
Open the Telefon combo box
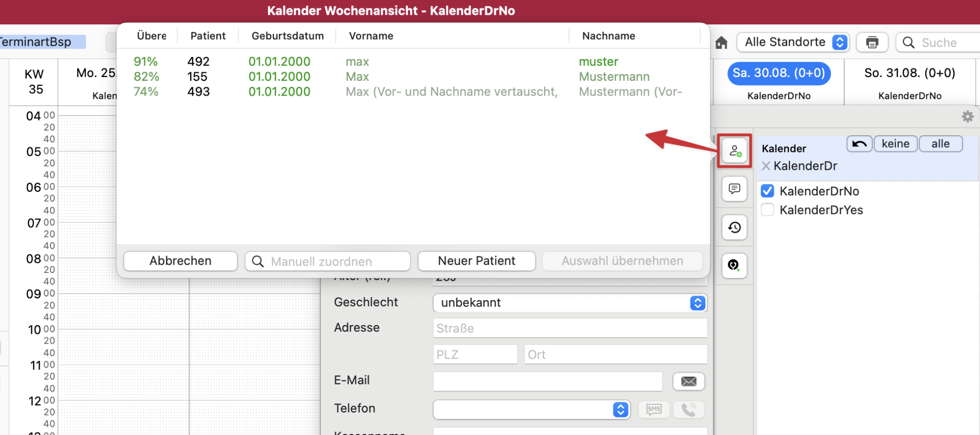(x=531, y=409)
